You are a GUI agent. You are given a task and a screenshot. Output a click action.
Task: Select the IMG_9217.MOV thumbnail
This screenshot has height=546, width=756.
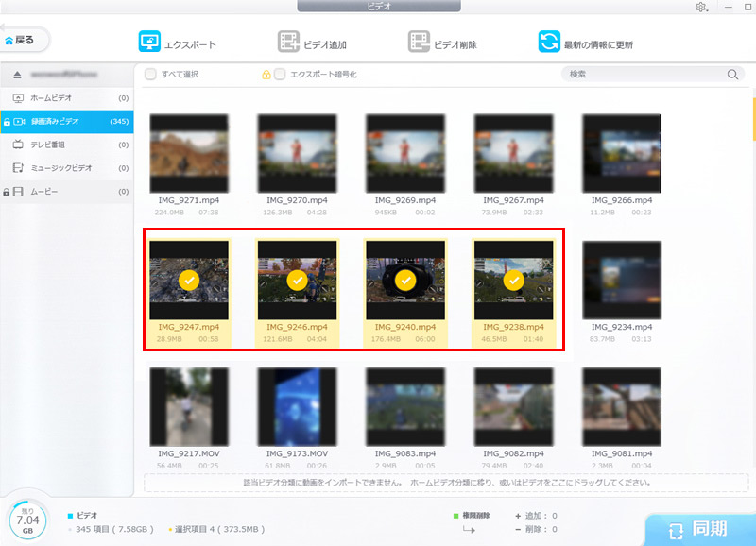189,407
